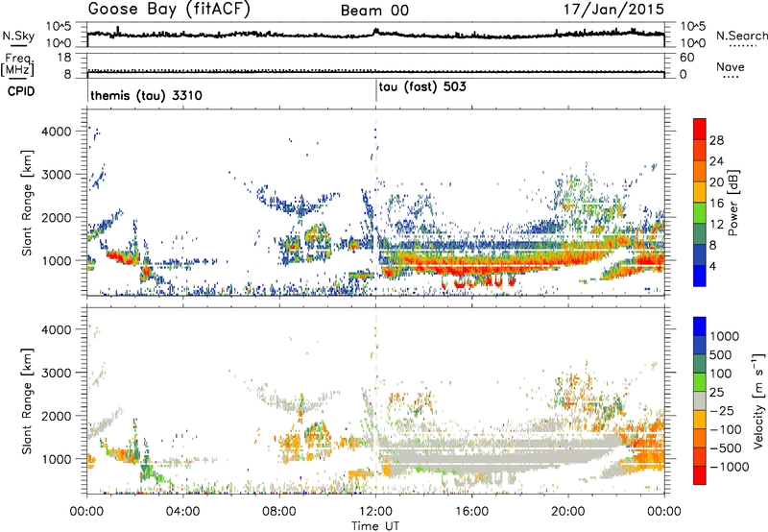Click the date '17/Jan/2015'
This screenshot has width=768, height=532.
pos(613,10)
